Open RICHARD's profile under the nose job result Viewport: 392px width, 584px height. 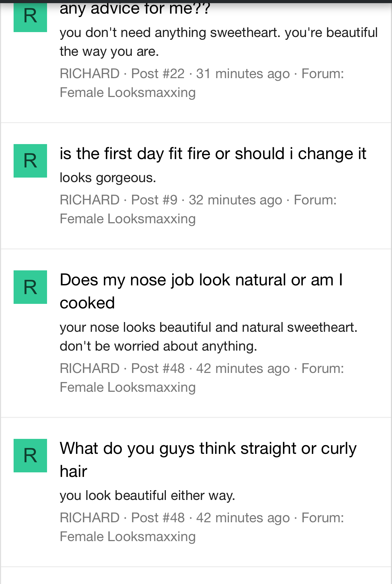pyautogui.click(x=90, y=369)
